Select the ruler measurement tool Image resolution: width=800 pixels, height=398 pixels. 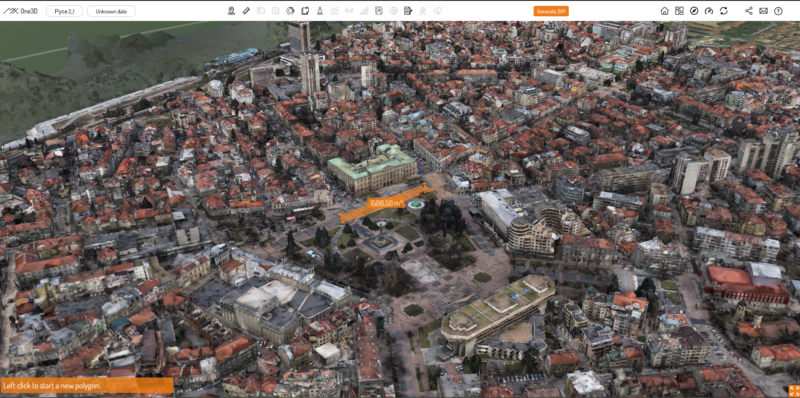point(246,11)
